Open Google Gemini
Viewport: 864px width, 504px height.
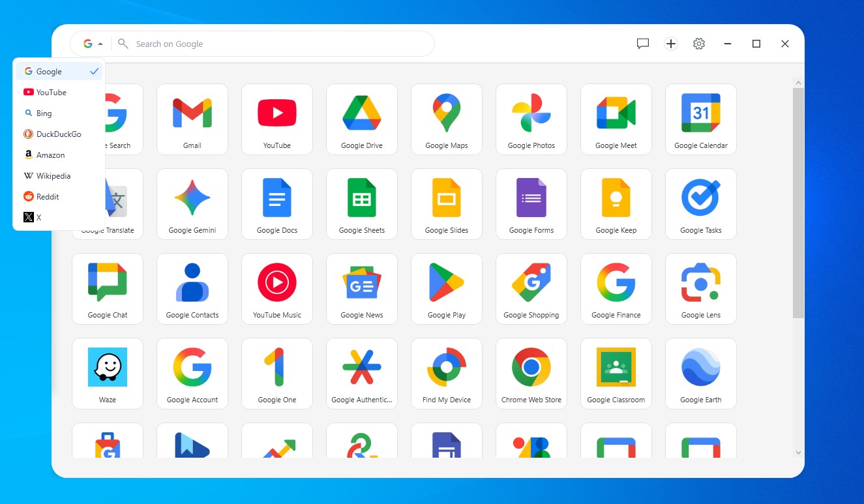[x=192, y=204]
